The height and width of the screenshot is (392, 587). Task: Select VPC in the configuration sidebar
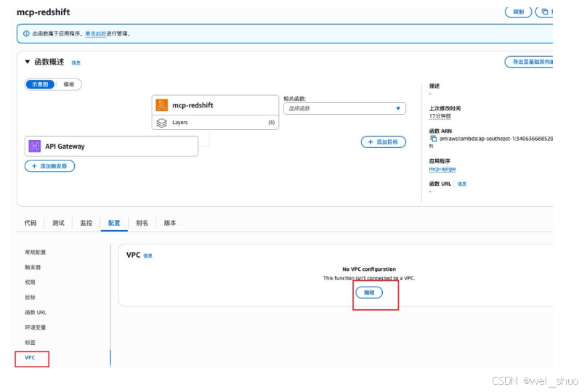coord(30,358)
